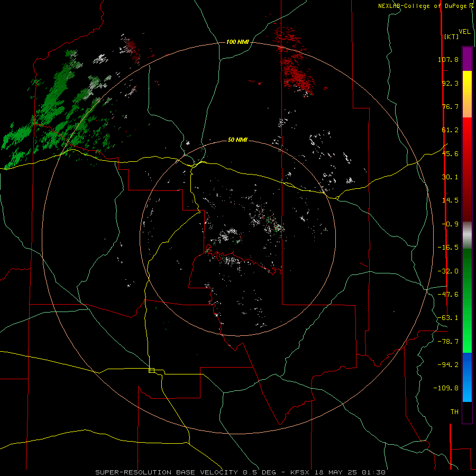This screenshot has height=476, width=476.
Task: Click the 50 NMI range ring label
Action: [237, 140]
